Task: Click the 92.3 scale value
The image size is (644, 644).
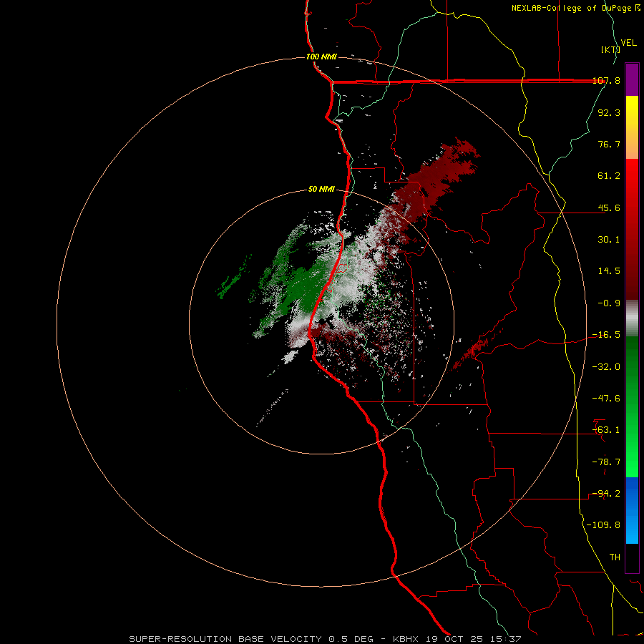Action: tap(609, 112)
